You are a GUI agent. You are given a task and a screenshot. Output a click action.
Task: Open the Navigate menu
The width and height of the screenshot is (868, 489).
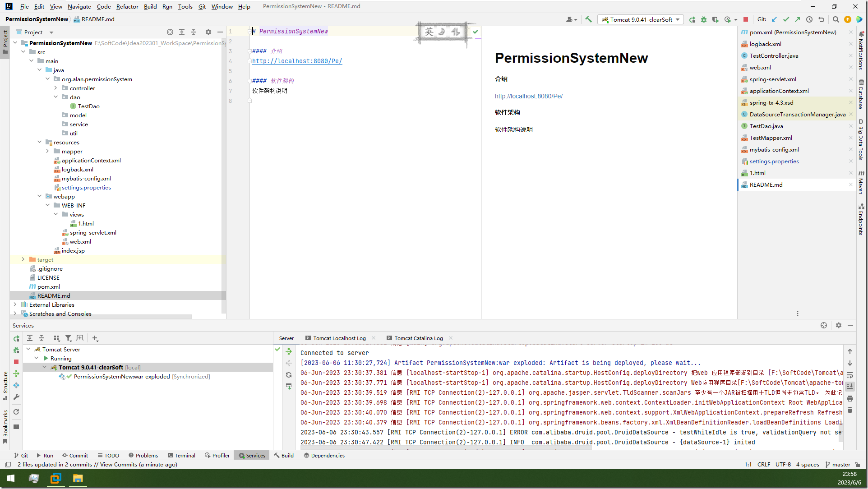tap(79, 6)
